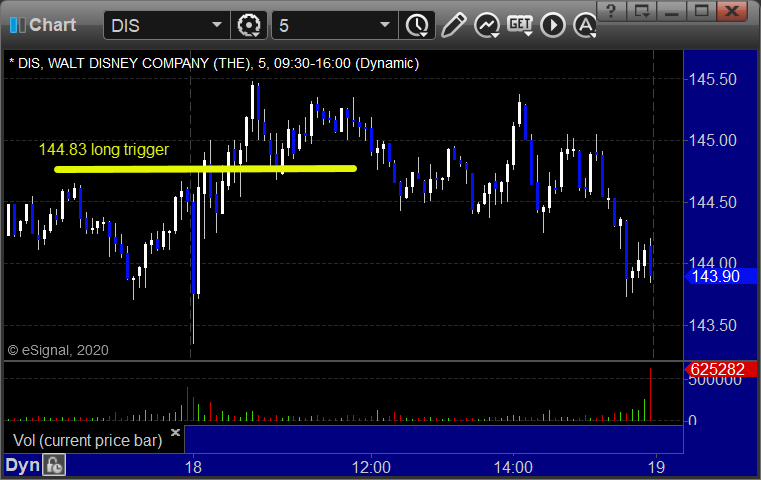This screenshot has height=480, width=761.
Task: Open the studies line chart icon
Action: pyautogui.click(x=487, y=25)
